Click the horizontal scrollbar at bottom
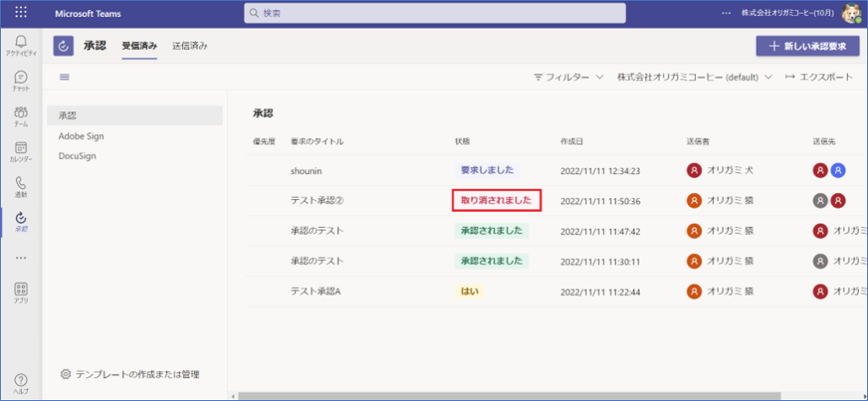The image size is (868, 401). click(x=509, y=395)
